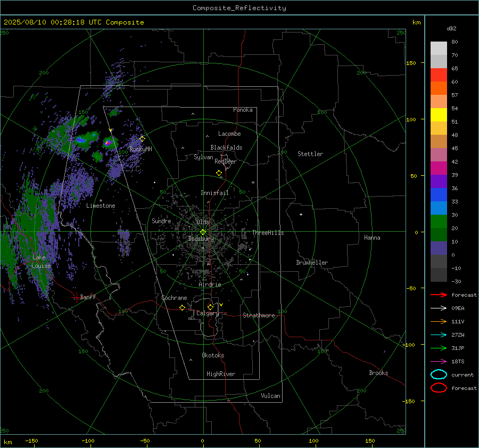Image resolution: width=479 pixels, height=448 pixels.
Task: Click the Ponoka city label
Action: [243, 110]
